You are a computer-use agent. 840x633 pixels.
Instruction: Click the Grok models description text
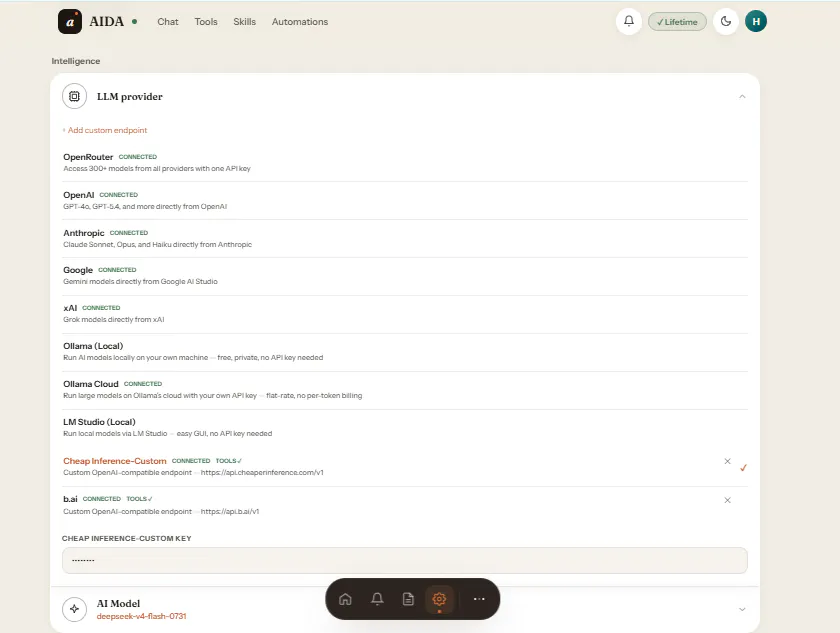114,320
